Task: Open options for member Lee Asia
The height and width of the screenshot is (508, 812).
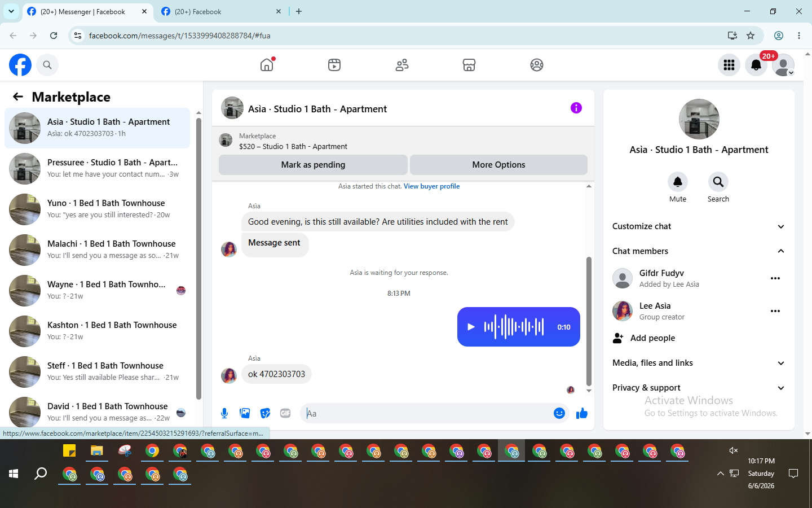Action: tap(775, 311)
